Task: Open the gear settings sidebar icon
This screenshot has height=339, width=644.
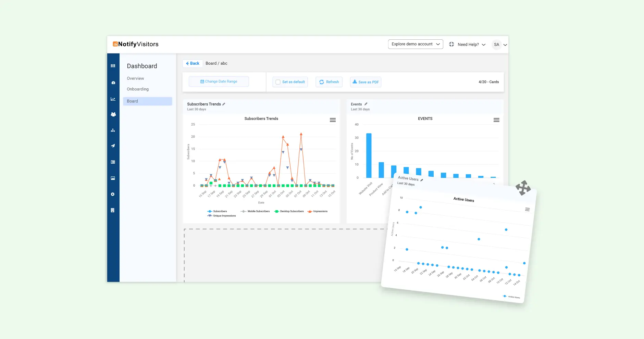Action: click(113, 194)
